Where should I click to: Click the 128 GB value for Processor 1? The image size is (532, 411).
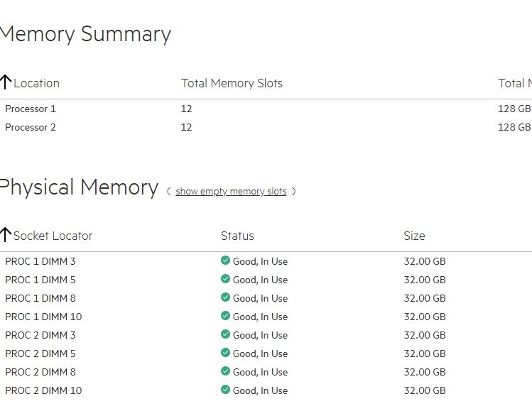[514, 109]
